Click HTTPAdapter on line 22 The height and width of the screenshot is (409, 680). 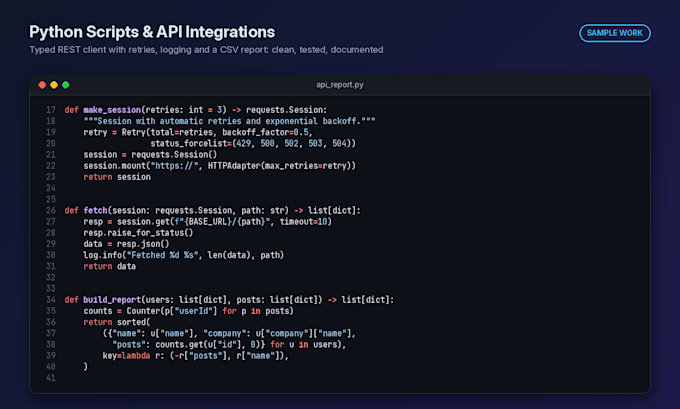pos(234,166)
